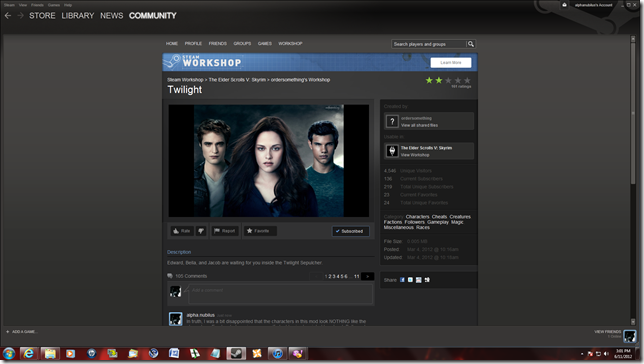Select the Cheats category tag
Viewport: 644px width, 364px height.
tap(439, 217)
